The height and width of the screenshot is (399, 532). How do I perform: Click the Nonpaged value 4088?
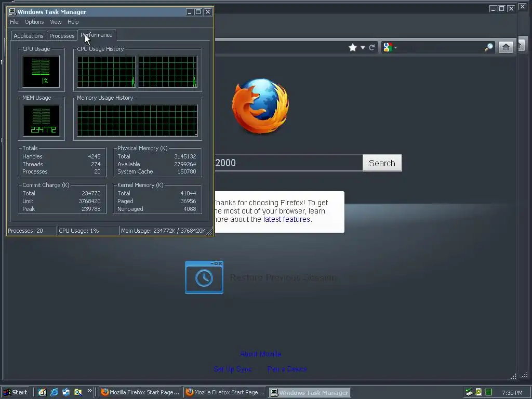[x=190, y=209]
